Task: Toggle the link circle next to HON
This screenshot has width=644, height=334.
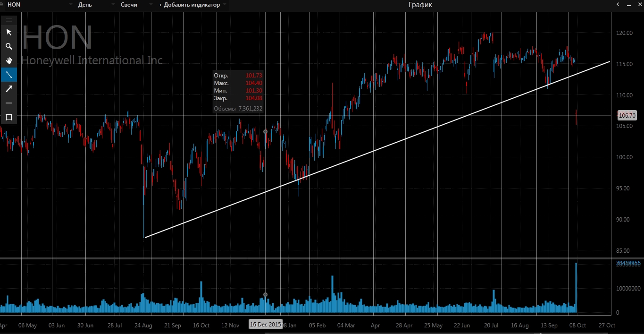Action: 2,5
